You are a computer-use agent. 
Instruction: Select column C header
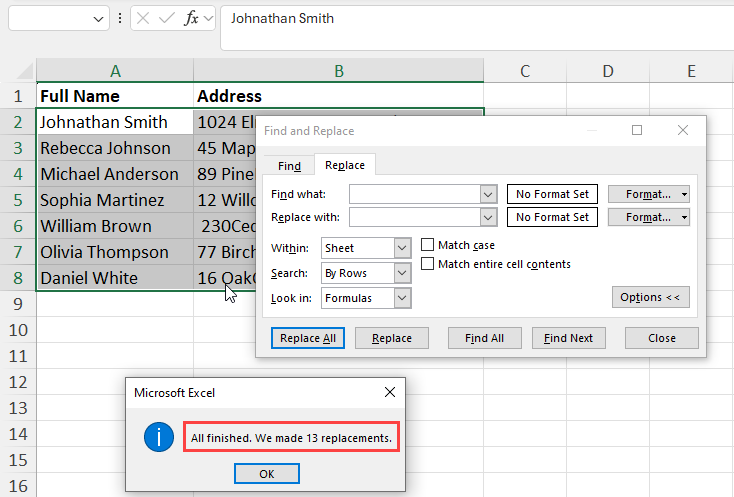pyautogui.click(x=524, y=70)
